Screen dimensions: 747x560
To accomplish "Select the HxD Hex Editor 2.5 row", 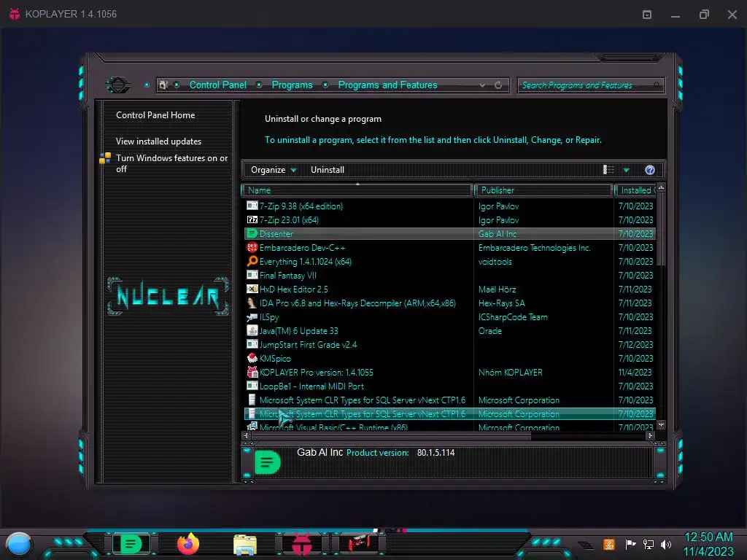I will (x=449, y=289).
